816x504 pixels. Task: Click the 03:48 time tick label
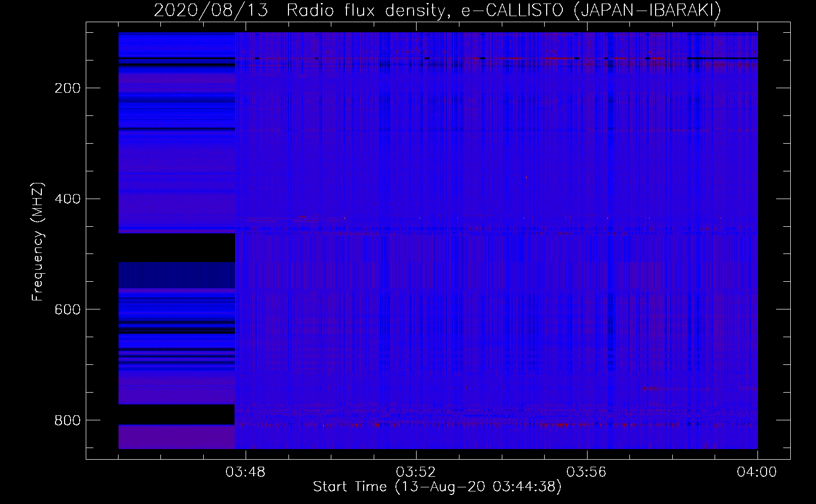[x=245, y=472]
